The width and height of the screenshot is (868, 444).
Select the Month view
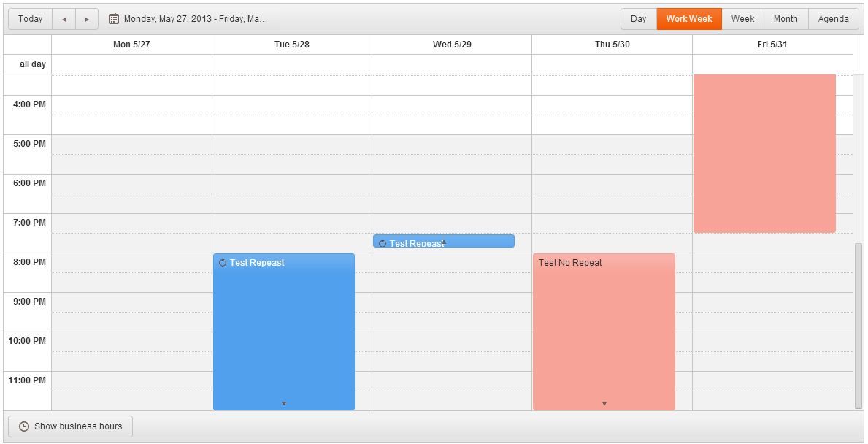point(786,19)
